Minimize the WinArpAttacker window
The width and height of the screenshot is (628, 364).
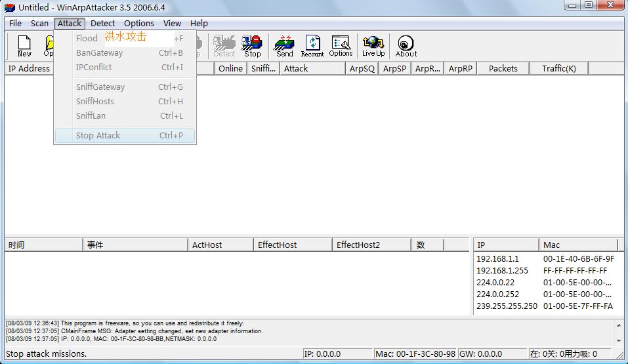[x=572, y=5]
